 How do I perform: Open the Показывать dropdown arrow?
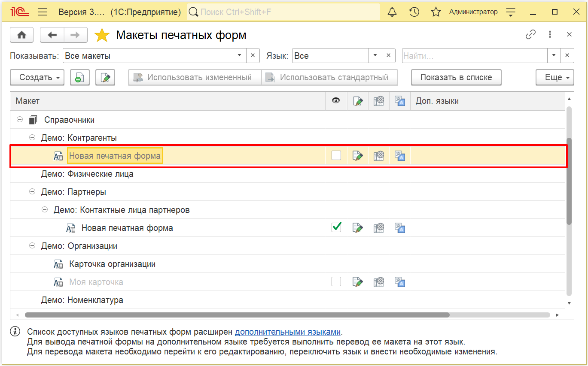click(239, 55)
